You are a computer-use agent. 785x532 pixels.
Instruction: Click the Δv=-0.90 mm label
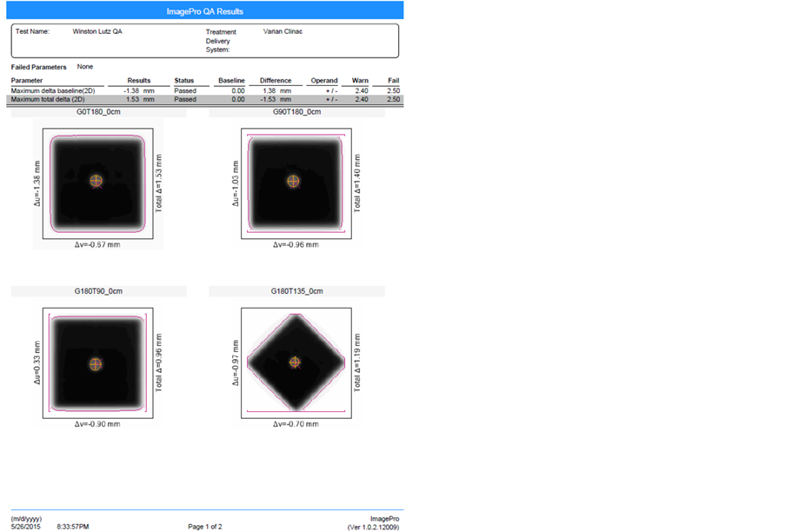pos(97,424)
